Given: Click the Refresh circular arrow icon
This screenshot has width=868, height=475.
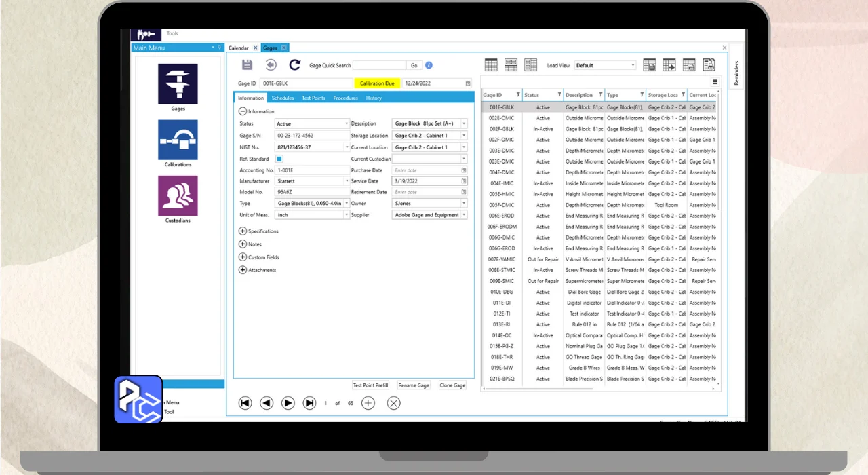Looking at the screenshot, I should point(294,64).
